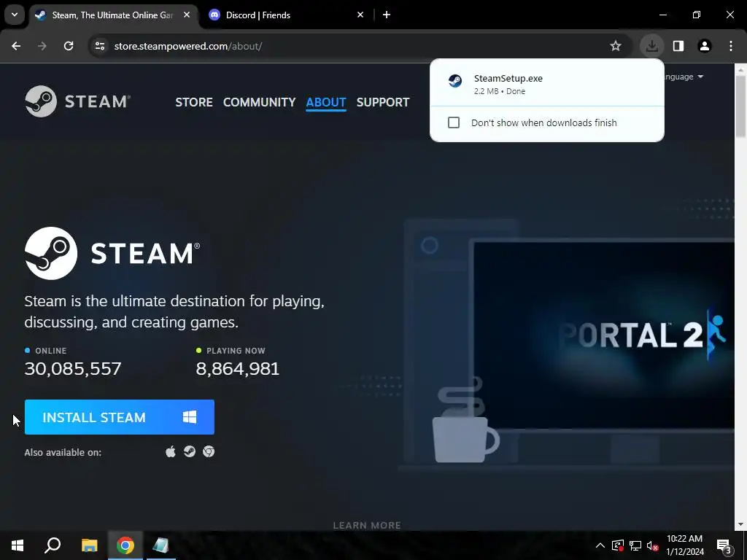Open the Chrome profile avatar
This screenshot has width=747, height=560.
[x=705, y=46]
